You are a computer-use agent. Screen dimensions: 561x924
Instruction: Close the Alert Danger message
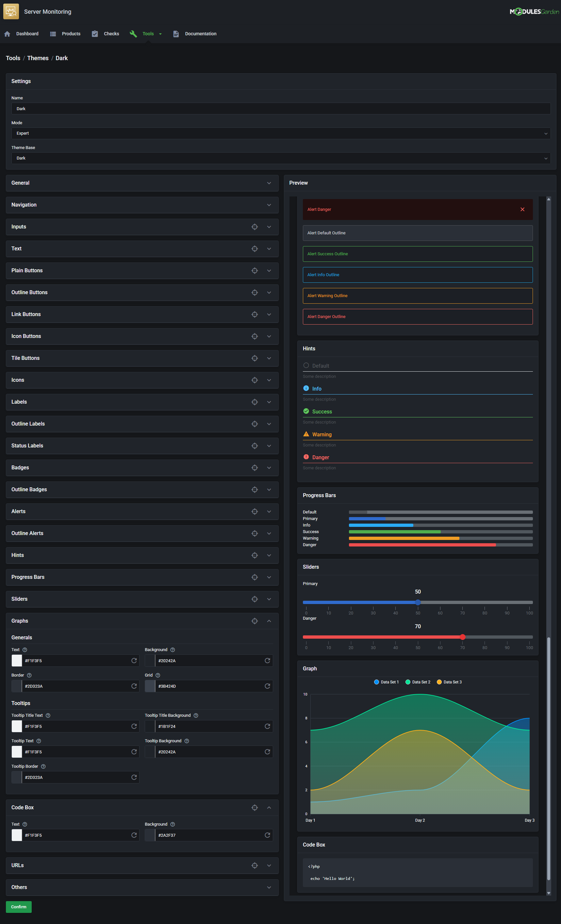tap(522, 209)
